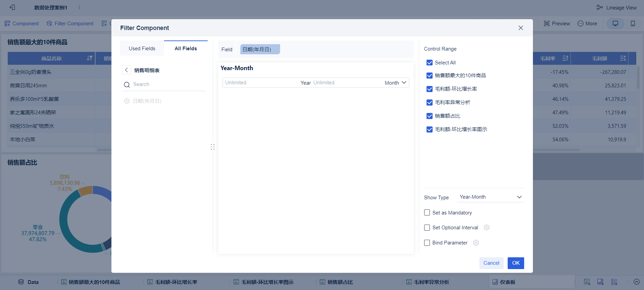Click the 零食 label on the donut chart
This screenshot has height=290, width=644.
[x=38, y=227]
